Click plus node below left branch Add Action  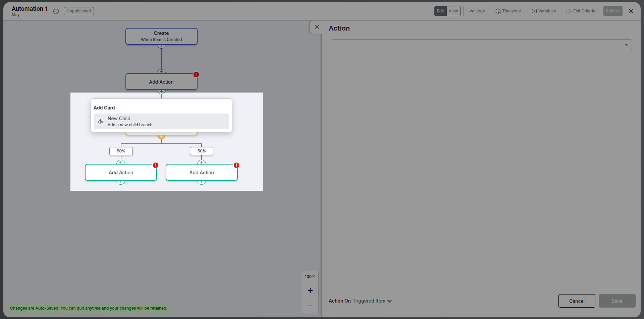point(121,182)
